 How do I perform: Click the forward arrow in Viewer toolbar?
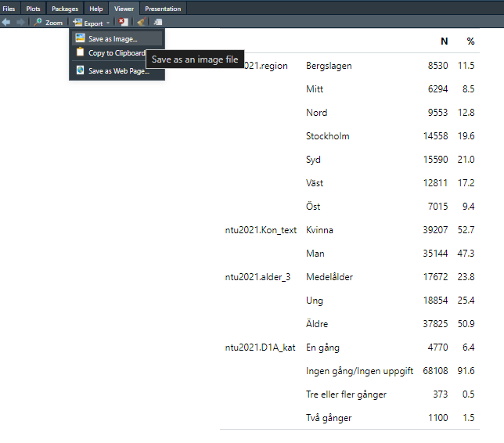click(20, 23)
